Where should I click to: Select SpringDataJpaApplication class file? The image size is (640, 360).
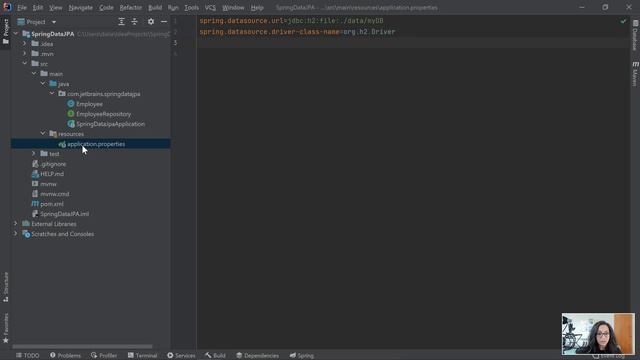click(x=111, y=124)
